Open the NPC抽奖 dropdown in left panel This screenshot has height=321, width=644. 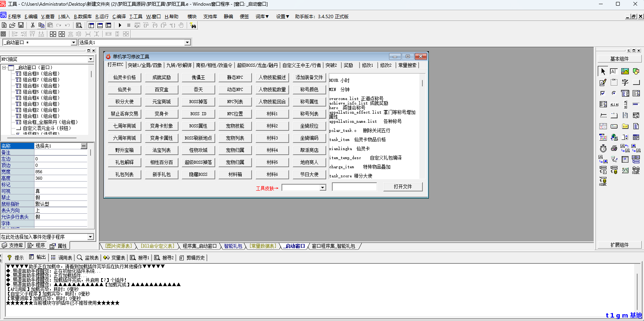91,59
